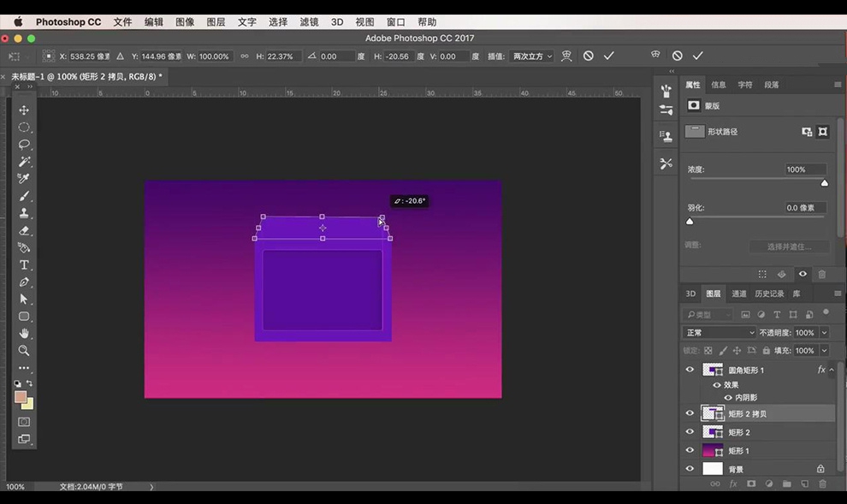Delete the mask with trash icon
This screenshot has height=504, width=847.
[x=821, y=275]
